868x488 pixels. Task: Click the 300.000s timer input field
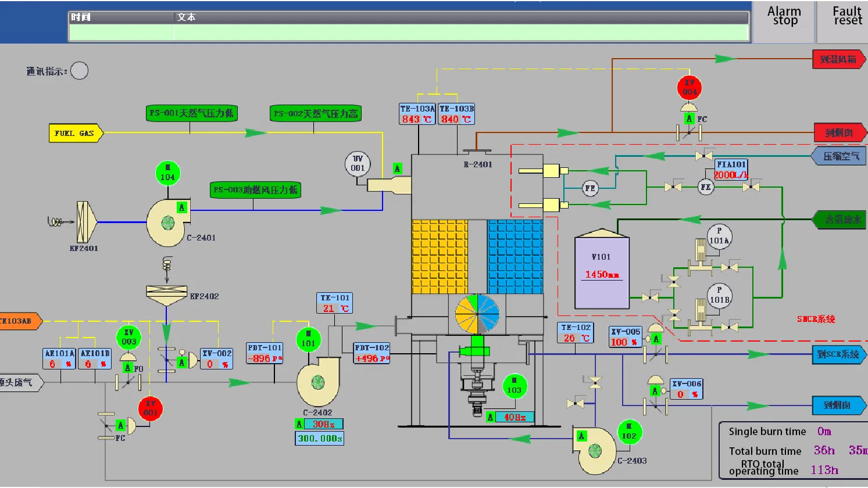pyautogui.click(x=320, y=439)
